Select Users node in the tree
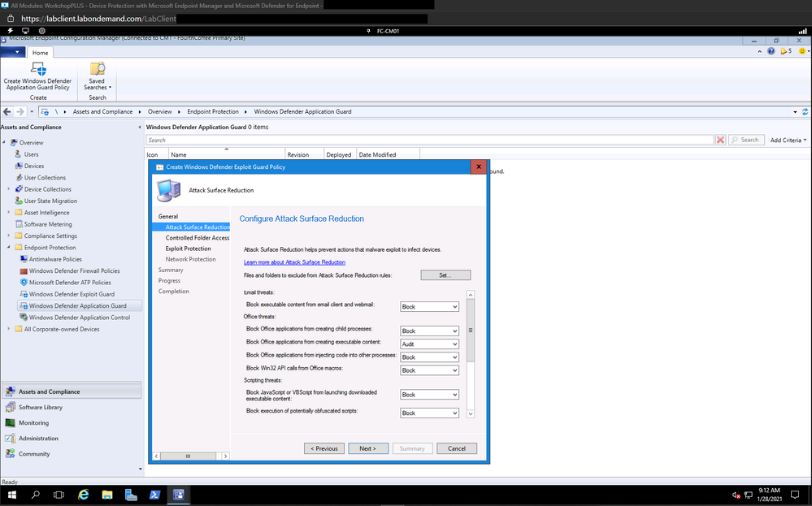The image size is (812, 506). (31, 154)
